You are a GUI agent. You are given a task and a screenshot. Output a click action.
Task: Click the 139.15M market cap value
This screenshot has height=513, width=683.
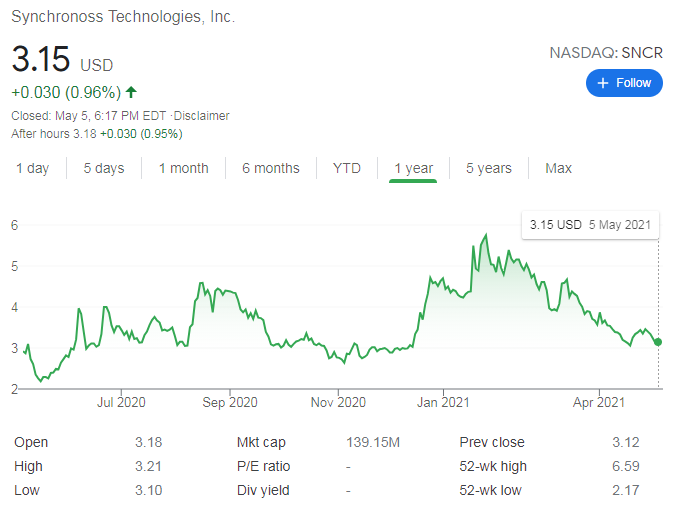tap(373, 442)
